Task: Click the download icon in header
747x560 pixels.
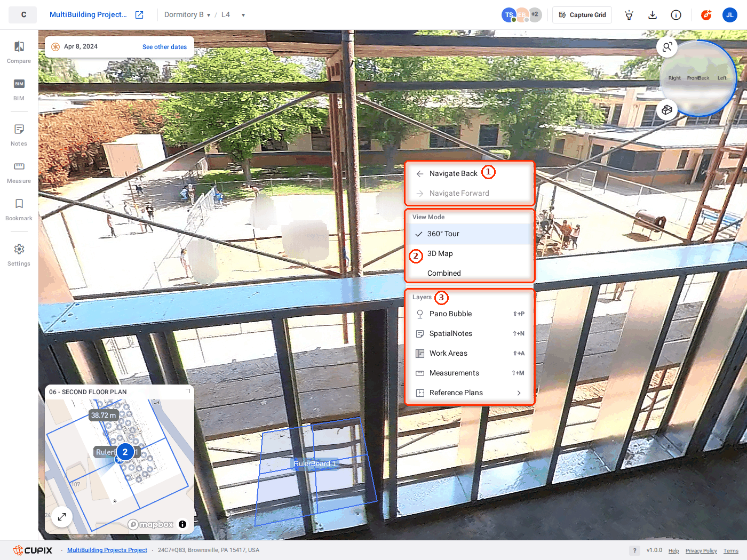Action: point(653,15)
